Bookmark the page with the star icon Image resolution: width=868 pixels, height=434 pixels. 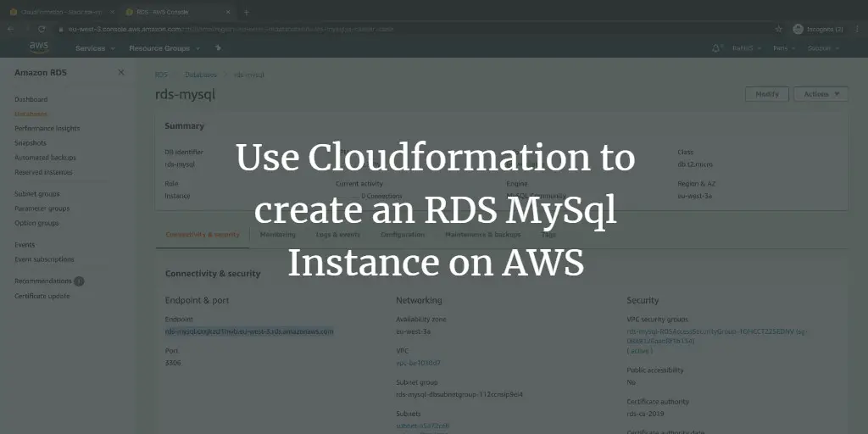click(778, 29)
